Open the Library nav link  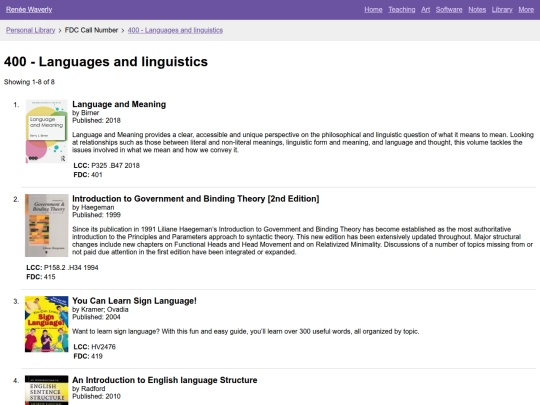[x=502, y=10]
